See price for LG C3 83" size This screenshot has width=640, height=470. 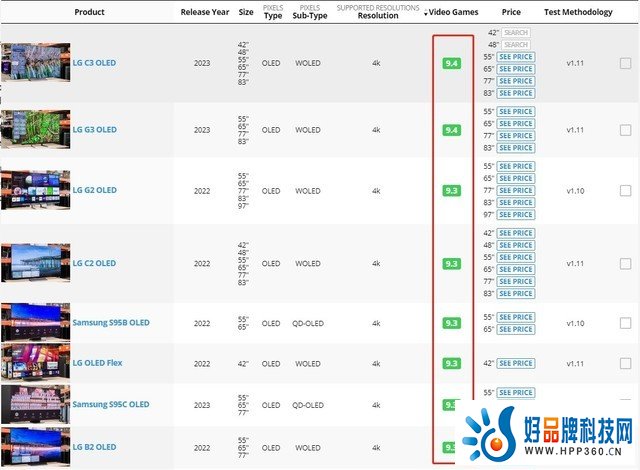(x=516, y=93)
